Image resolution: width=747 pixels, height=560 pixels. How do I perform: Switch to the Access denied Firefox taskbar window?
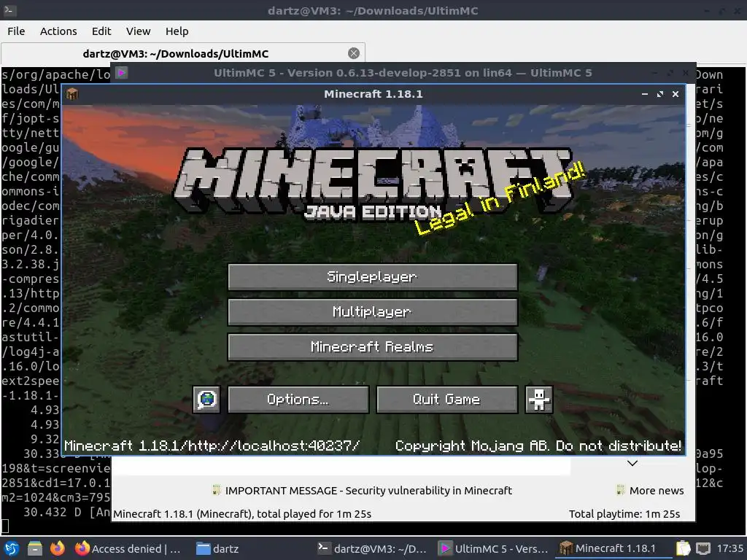click(x=128, y=548)
